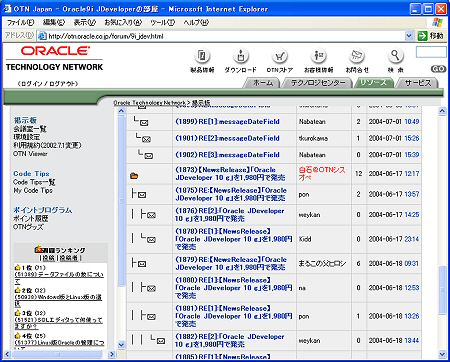Open the お気に入り(A) menu

(123, 23)
